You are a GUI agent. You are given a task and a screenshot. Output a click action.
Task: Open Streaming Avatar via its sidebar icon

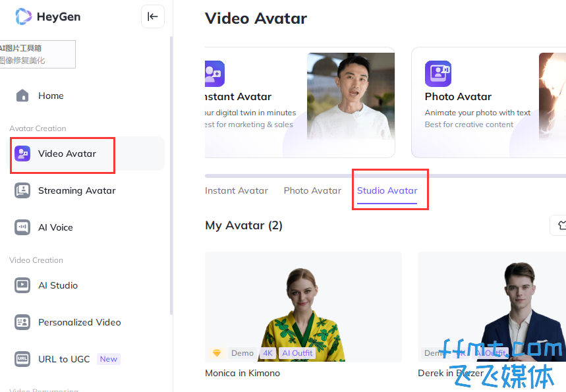[x=22, y=190]
